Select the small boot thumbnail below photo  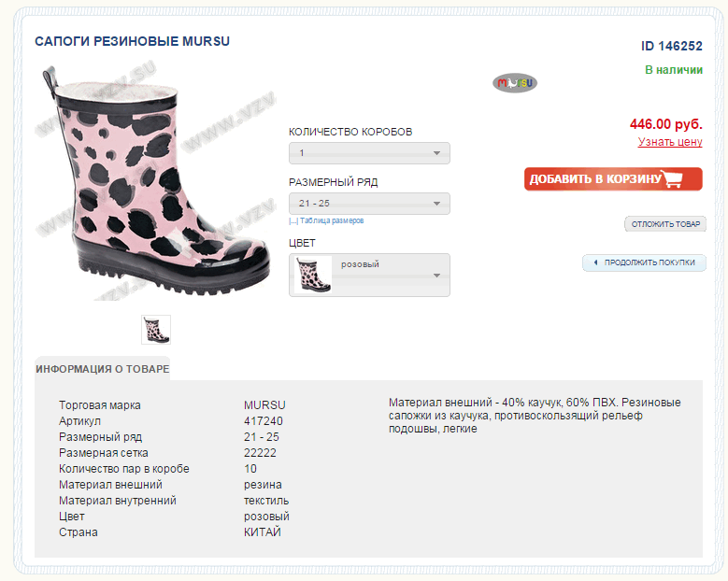(x=156, y=330)
